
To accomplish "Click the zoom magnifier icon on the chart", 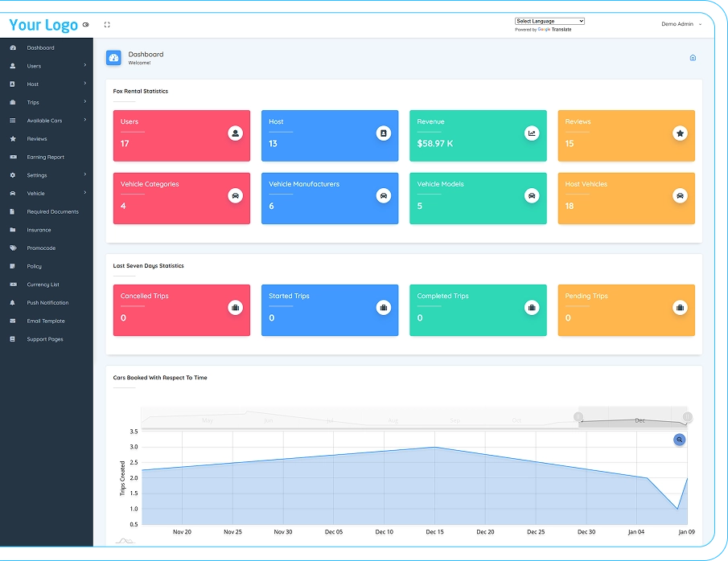I will pyautogui.click(x=680, y=440).
